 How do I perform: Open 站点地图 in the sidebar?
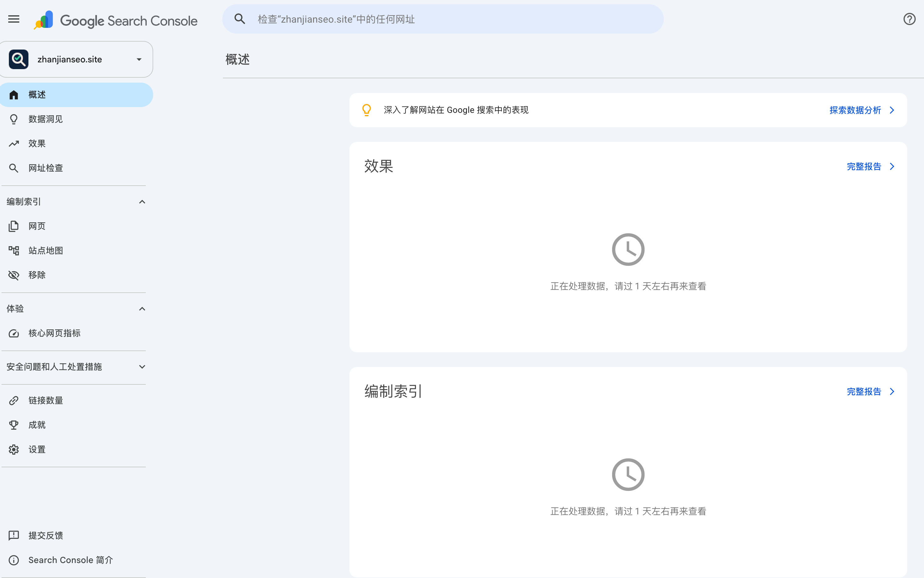(76, 251)
